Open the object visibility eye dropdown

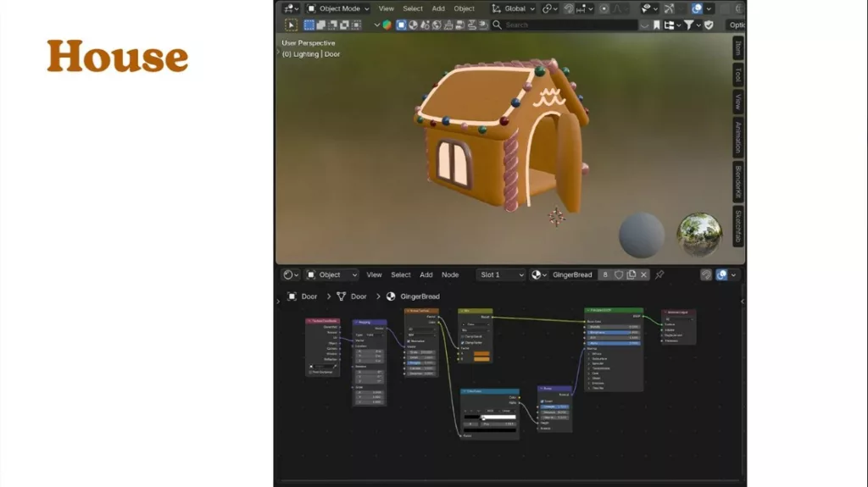(648, 8)
